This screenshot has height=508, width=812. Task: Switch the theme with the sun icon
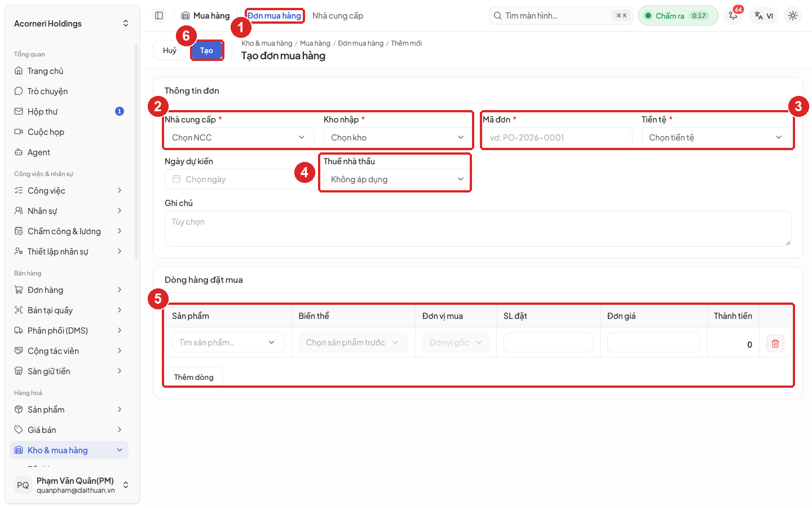coord(793,16)
